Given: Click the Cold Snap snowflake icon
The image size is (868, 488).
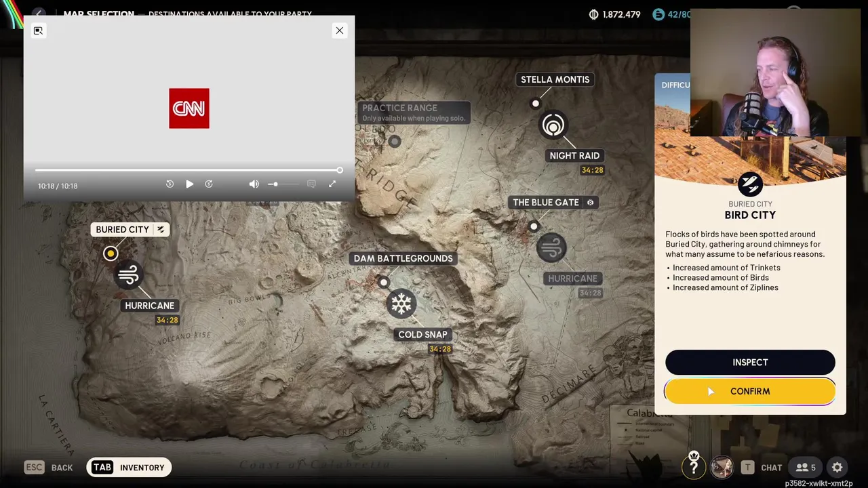Looking at the screenshot, I should 401,303.
